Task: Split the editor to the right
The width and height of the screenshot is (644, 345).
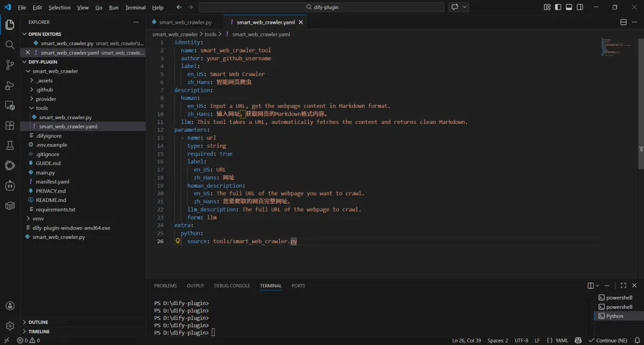Action: pos(624,22)
